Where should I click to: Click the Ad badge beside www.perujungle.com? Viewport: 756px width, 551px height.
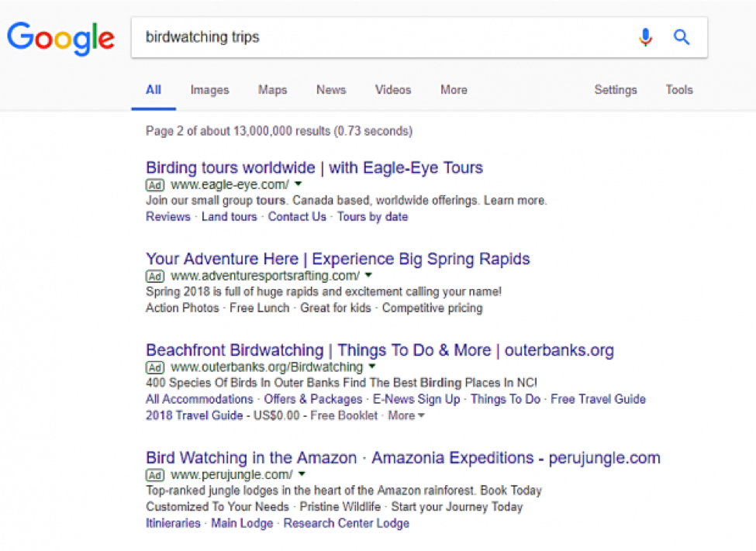pyautogui.click(x=155, y=475)
